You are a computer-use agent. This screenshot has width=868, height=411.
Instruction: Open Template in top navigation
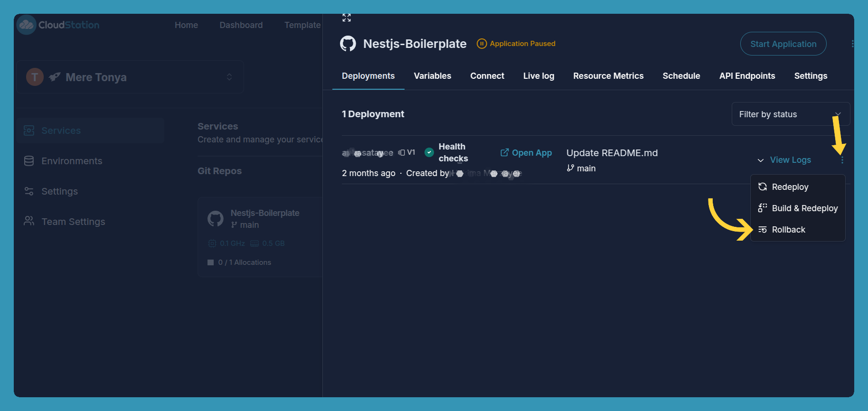(x=302, y=25)
